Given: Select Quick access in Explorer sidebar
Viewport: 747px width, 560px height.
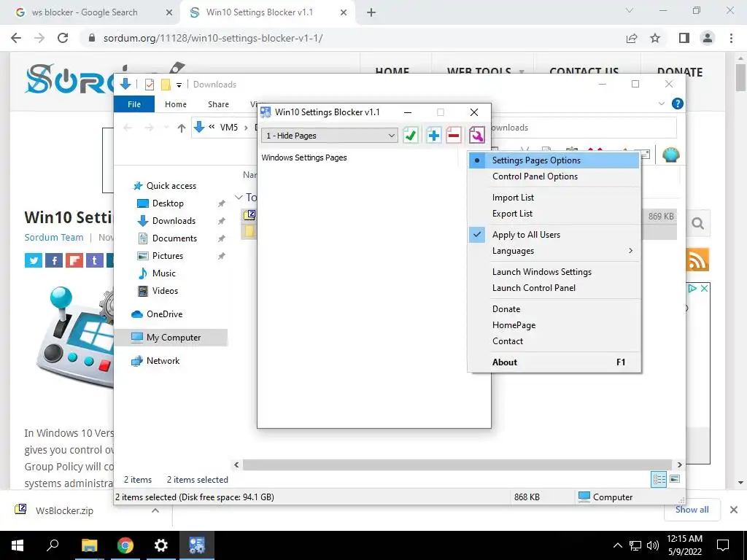Looking at the screenshot, I should (171, 186).
